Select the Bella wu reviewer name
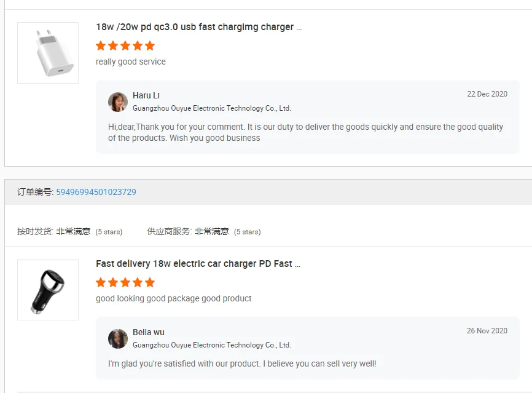 point(149,332)
